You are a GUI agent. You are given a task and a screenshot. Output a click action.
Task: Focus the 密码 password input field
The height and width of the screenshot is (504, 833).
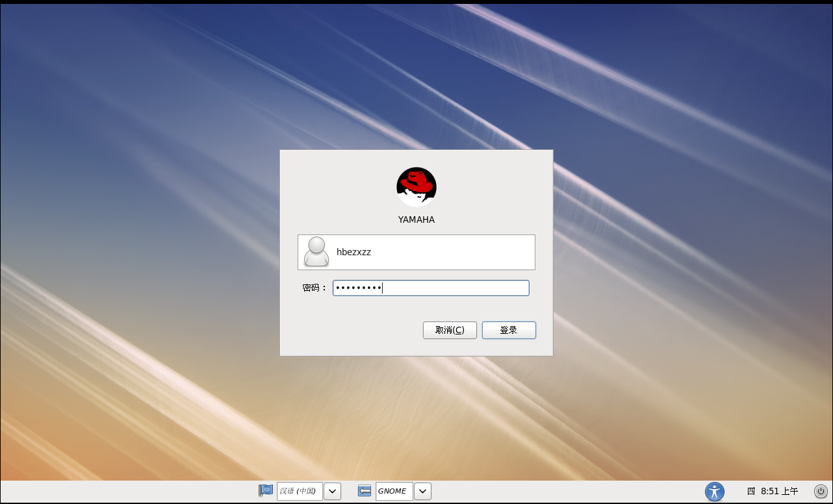click(431, 288)
